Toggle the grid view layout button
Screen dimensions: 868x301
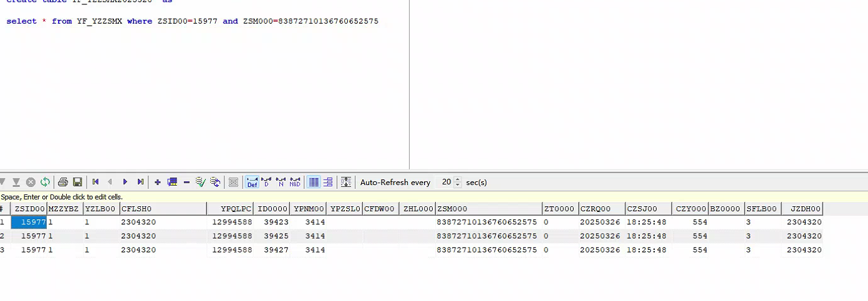click(314, 182)
